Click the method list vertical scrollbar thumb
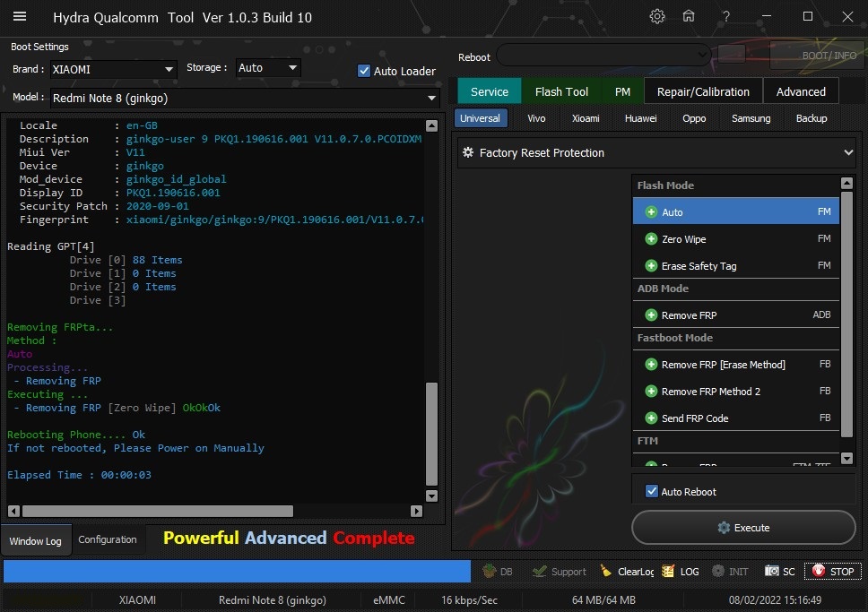This screenshot has height=612, width=868. pos(846,315)
